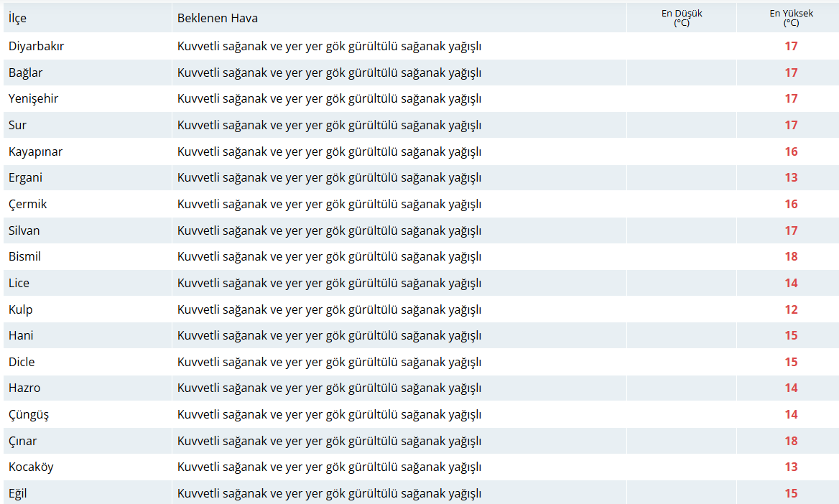Viewport: 839px width, 504px height.
Task: Click the Ergani district name
Action: 26,177
